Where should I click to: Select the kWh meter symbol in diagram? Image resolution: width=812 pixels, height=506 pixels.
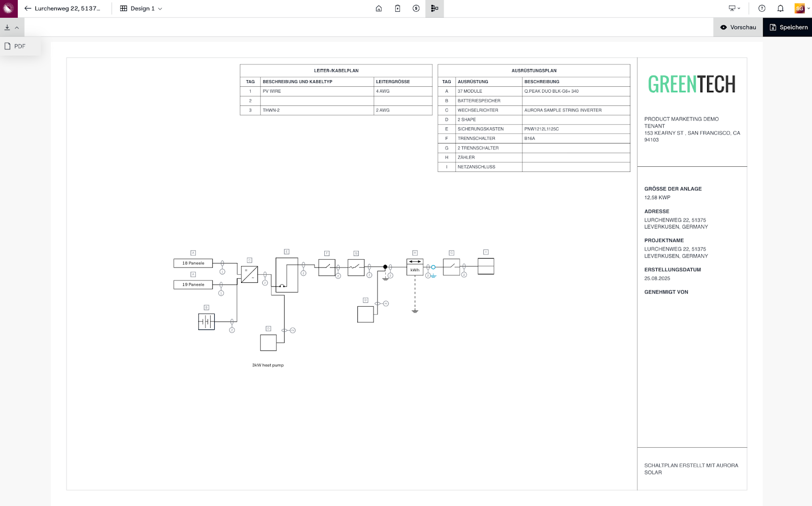tap(415, 267)
